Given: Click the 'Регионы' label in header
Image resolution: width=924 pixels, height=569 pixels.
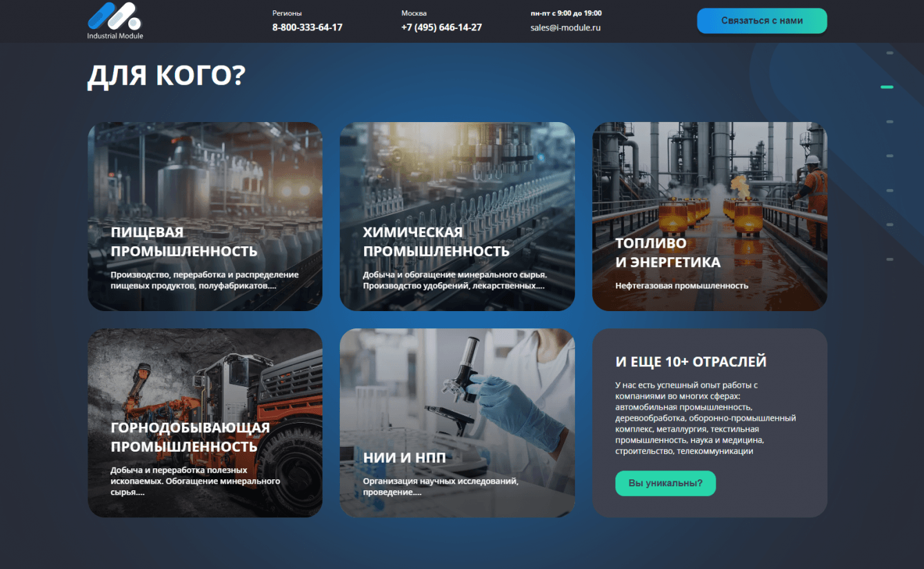Looking at the screenshot, I should pos(287,13).
